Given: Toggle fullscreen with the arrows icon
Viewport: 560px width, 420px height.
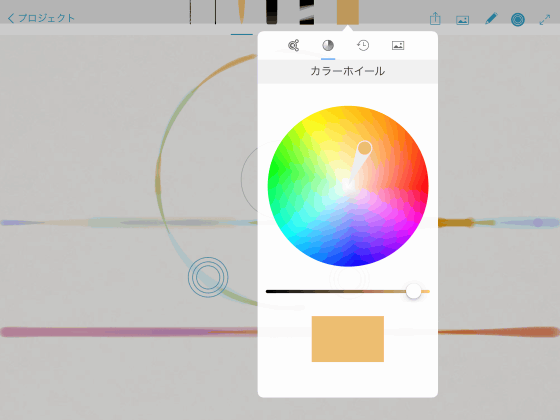Looking at the screenshot, I should 545,19.
